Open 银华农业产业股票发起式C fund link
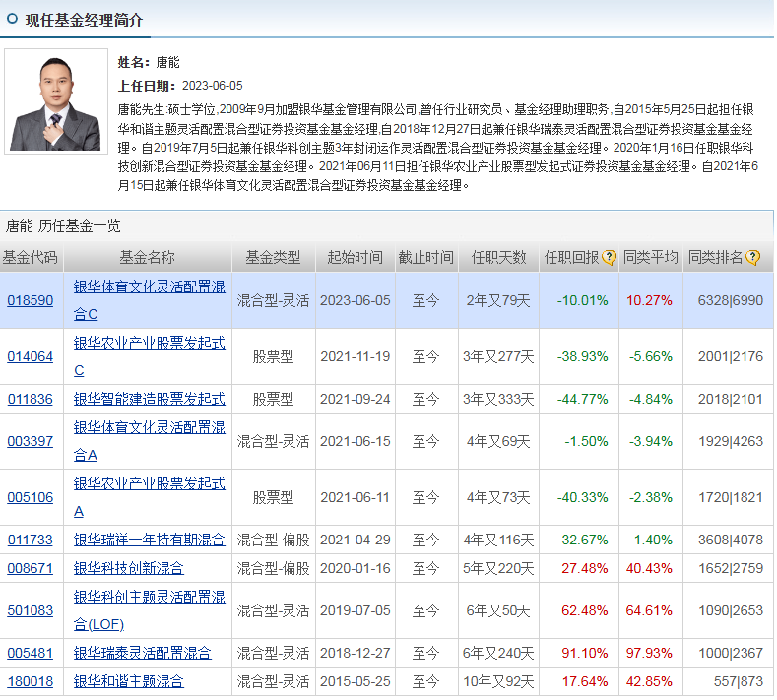Viewport: 777px width, 700px height. [149, 356]
